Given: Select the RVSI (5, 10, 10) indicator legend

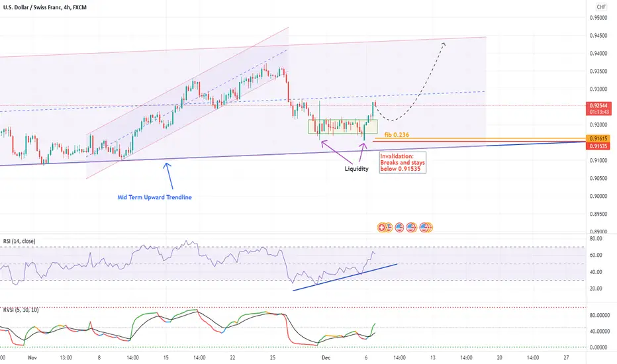Looking at the screenshot, I should (21, 310).
